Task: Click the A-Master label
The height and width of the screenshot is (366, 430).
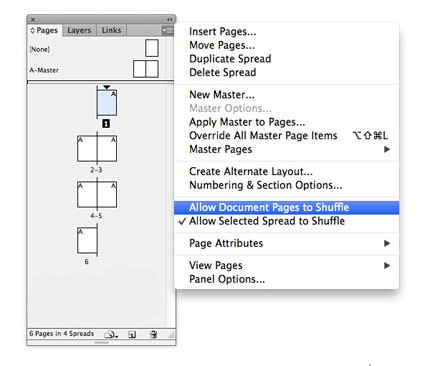Action: 44,70
